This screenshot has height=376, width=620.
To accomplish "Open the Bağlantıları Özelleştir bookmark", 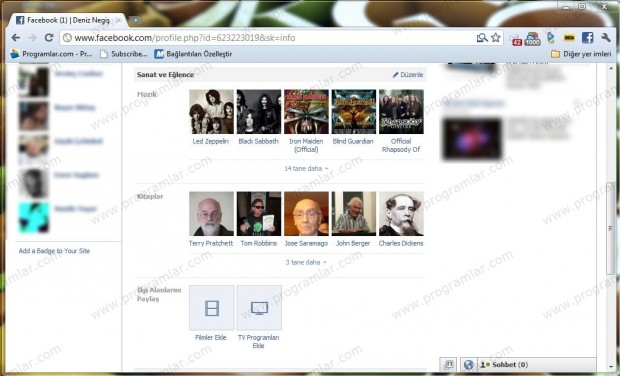I will click(193, 54).
